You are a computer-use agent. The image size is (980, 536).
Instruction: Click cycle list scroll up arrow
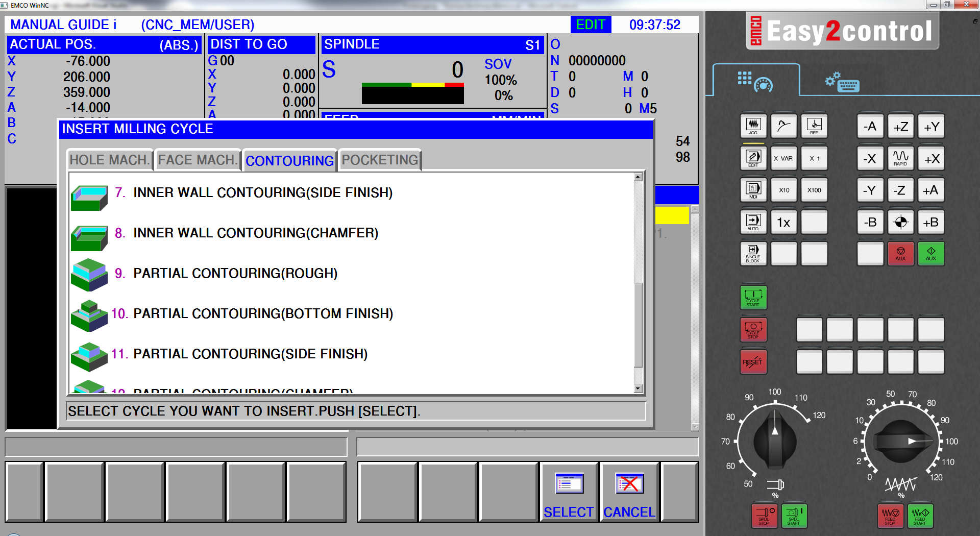tap(638, 177)
